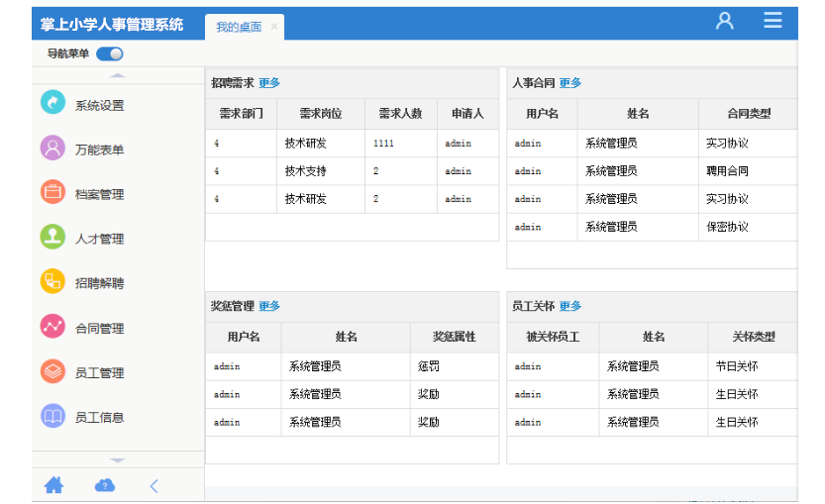Collapse sidebar with left chevron

click(154, 485)
